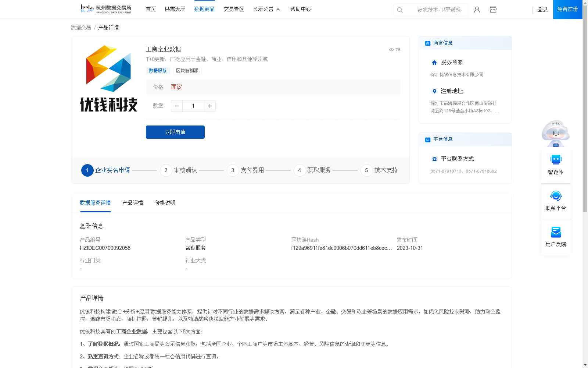This screenshot has width=588, height=368.
Task: Open the 联系平台 headset icon
Action: 556,196
